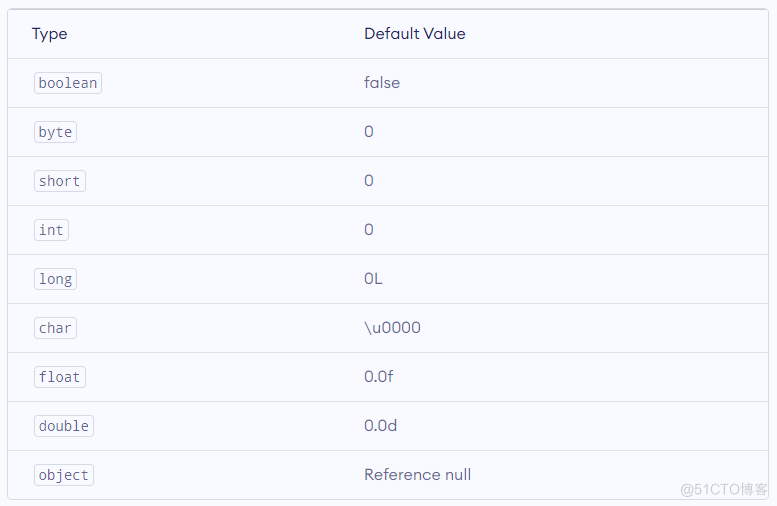This screenshot has width=777, height=506.
Task: Select the \u0000 default value text
Action: (x=392, y=328)
